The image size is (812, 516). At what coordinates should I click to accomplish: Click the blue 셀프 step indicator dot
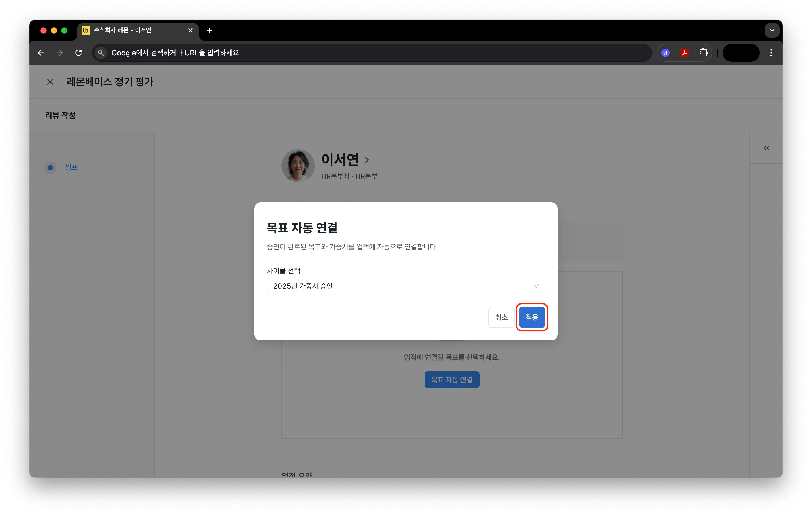[50, 168]
